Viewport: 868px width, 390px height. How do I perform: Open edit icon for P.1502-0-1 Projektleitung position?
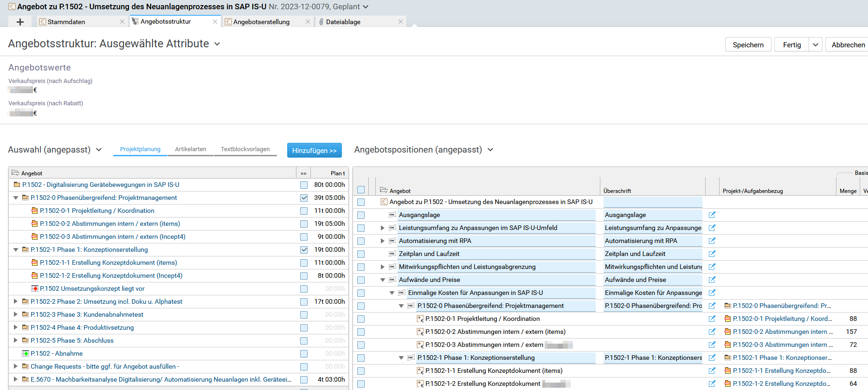pyautogui.click(x=712, y=319)
